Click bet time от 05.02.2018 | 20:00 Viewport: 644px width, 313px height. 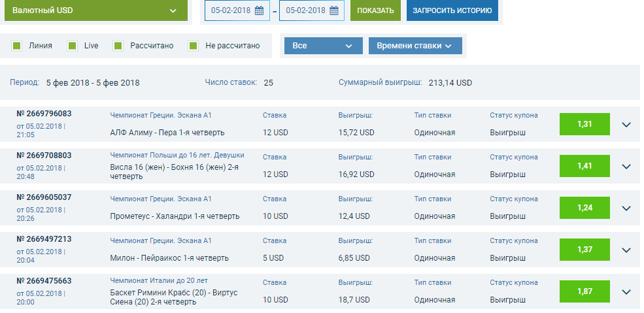pos(41,298)
